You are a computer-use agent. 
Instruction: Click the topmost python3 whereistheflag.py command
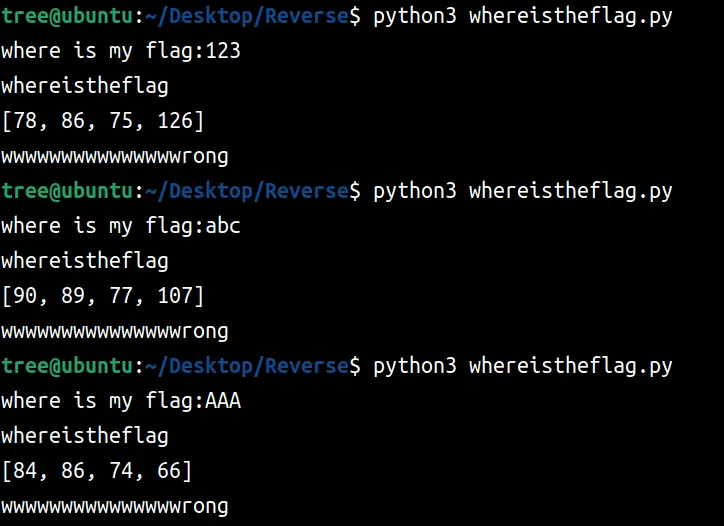pos(522,16)
